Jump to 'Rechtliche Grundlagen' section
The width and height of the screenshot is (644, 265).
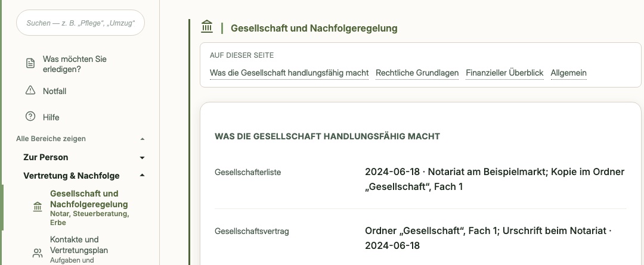[417, 73]
